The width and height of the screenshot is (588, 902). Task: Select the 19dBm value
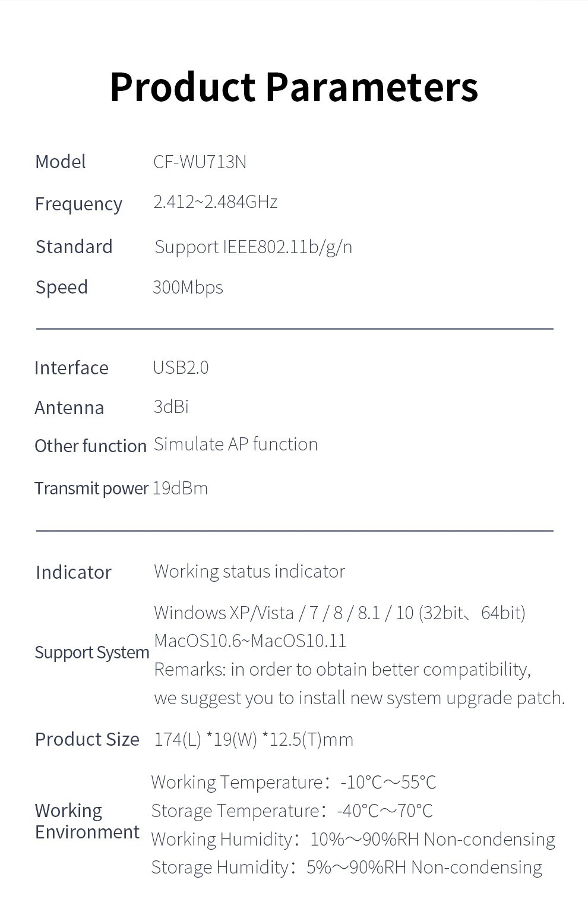tap(180, 488)
